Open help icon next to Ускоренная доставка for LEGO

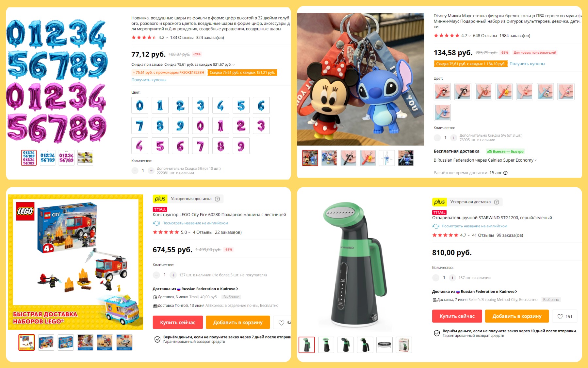[x=218, y=199]
